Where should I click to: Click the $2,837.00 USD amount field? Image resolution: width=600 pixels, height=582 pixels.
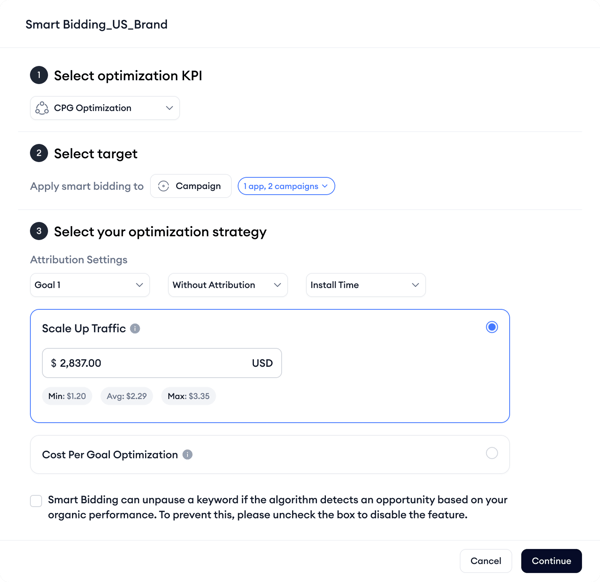(162, 363)
